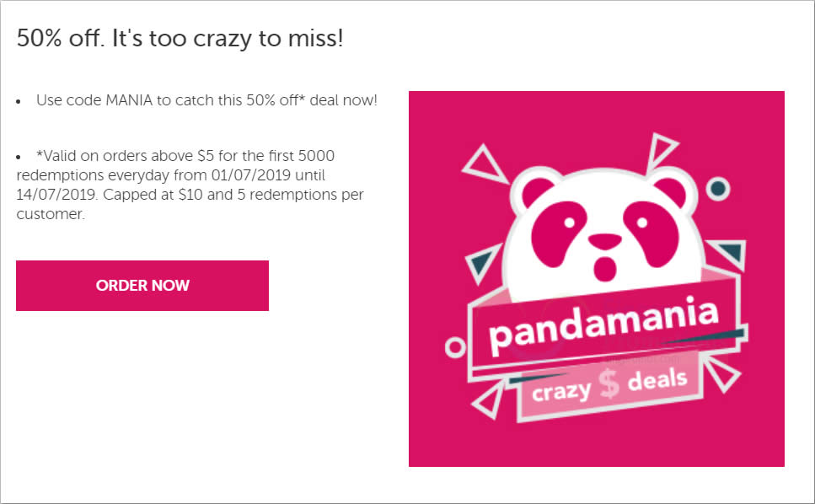Click the outlined triangle above panda's left ear
Screen dimensions: 815x504
pyautogui.click(x=485, y=164)
